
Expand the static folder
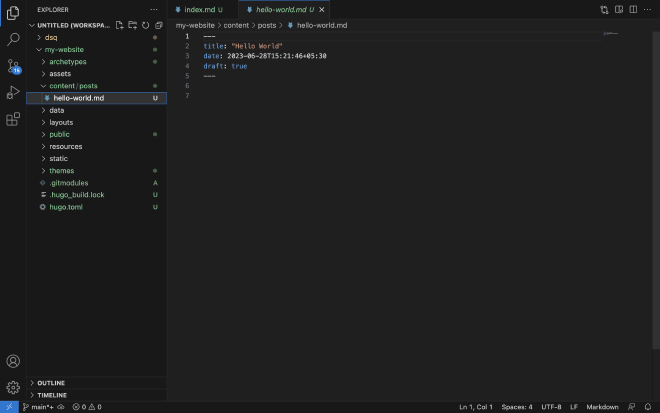tap(96, 159)
